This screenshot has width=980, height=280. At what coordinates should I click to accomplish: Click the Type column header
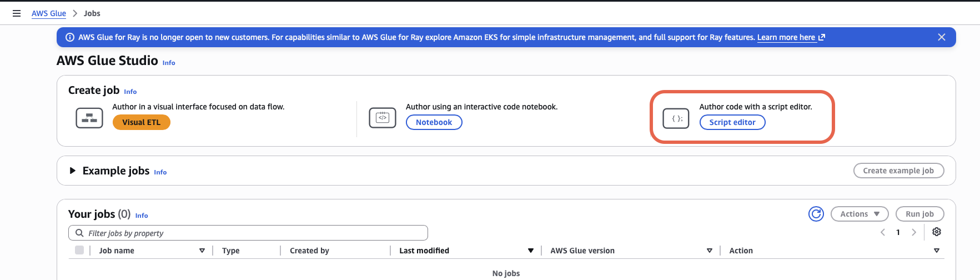coord(231,251)
